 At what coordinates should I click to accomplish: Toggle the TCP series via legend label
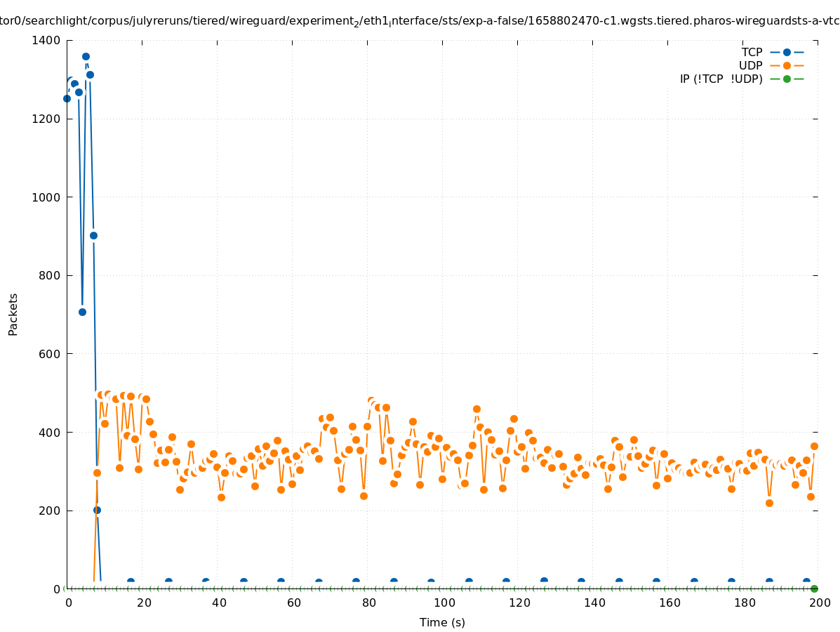pos(752,52)
